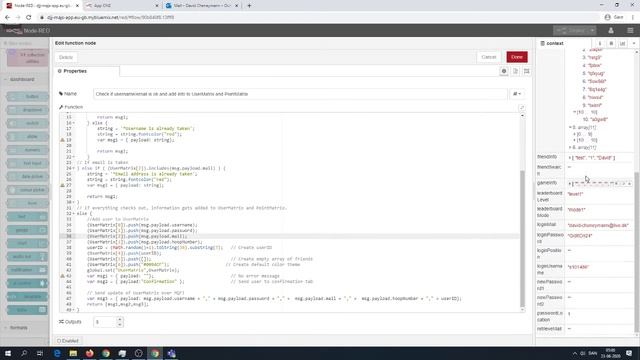
Task: Click the leaderboardLevel value "level1"
Action: tap(575, 194)
